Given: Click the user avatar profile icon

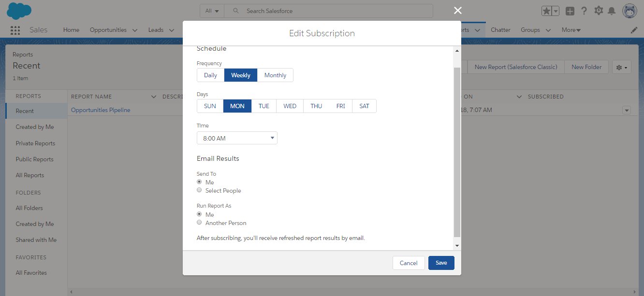Looking at the screenshot, I should (629, 11).
